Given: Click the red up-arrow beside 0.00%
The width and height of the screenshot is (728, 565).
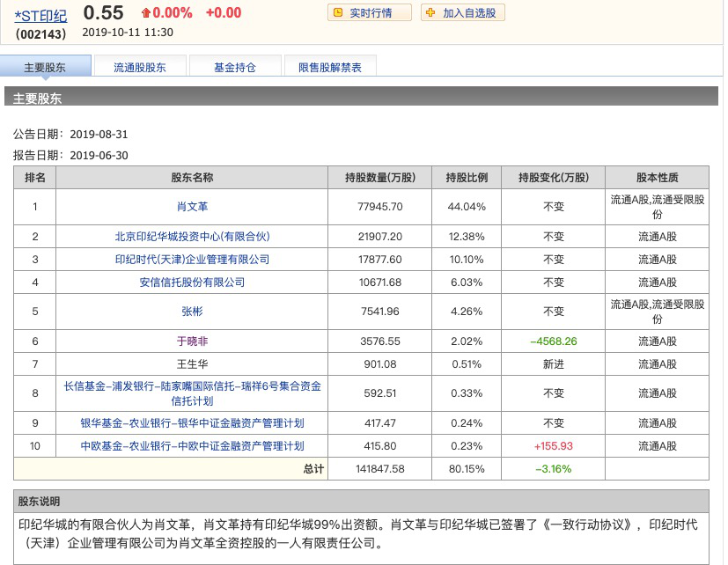Looking at the screenshot, I should click(146, 13).
